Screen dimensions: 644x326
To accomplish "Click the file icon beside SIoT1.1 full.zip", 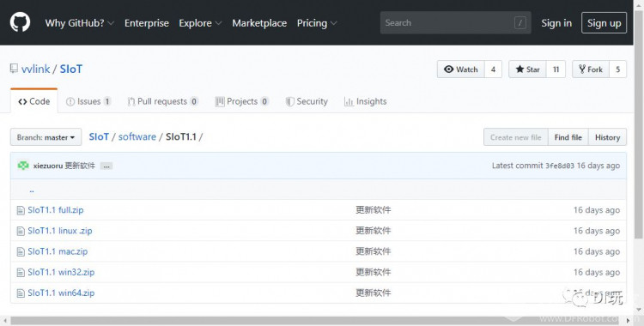I will [21, 211].
